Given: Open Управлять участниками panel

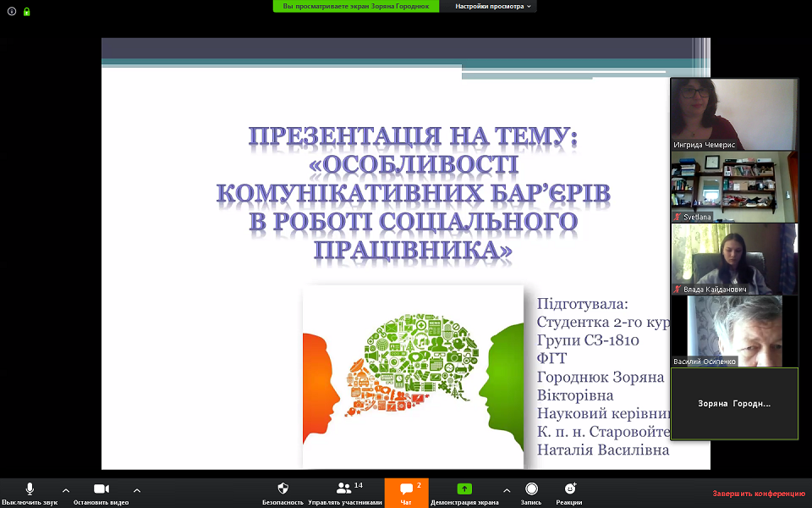Looking at the screenshot, I should pyautogui.click(x=345, y=494).
